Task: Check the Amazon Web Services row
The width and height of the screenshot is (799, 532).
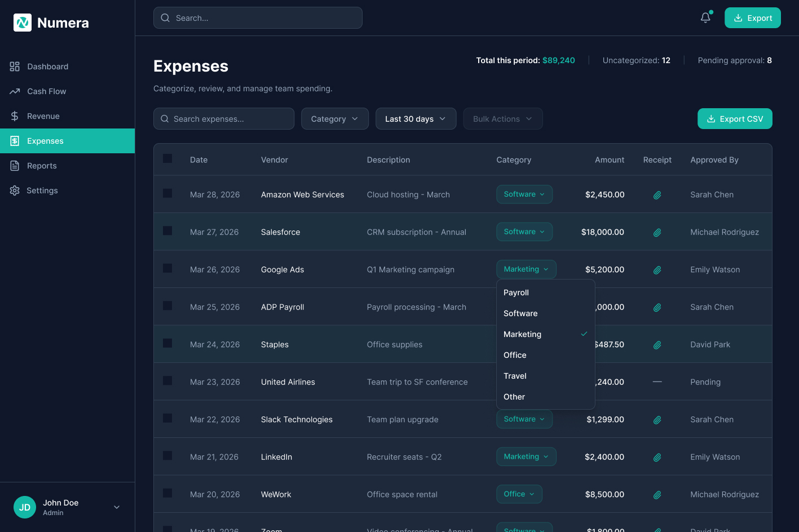Action: pyautogui.click(x=167, y=193)
